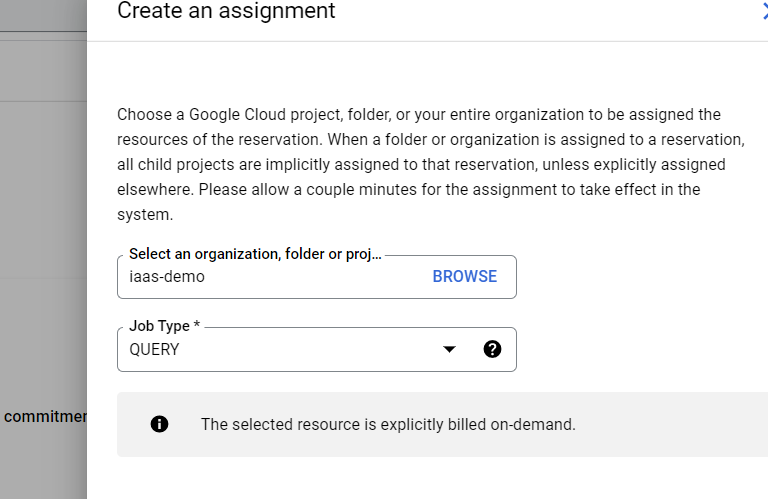The image size is (768, 499).
Task: Click the empty space right of BROWSE field
Action: click(640, 277)
